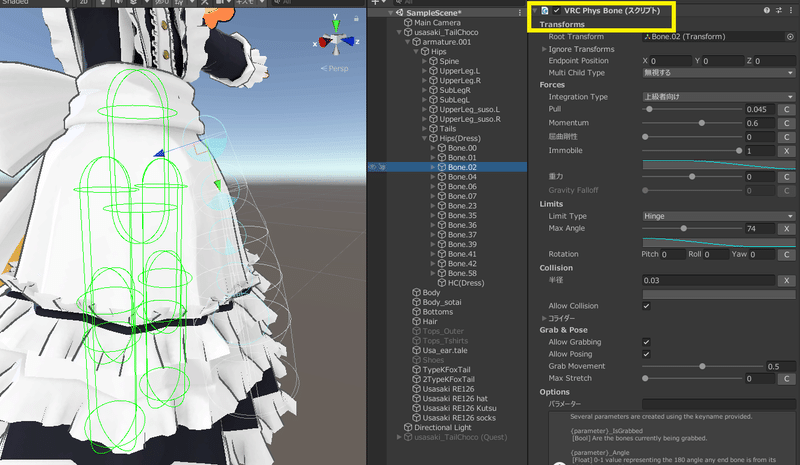Screen dimensions: 800x465
Task: Toggle pickability icon on Bone.02 row
Action: (x=382, y=167)
